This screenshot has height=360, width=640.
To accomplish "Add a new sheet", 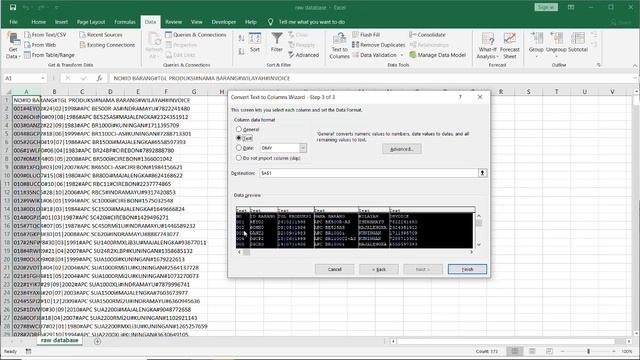I will coord(97,341).
